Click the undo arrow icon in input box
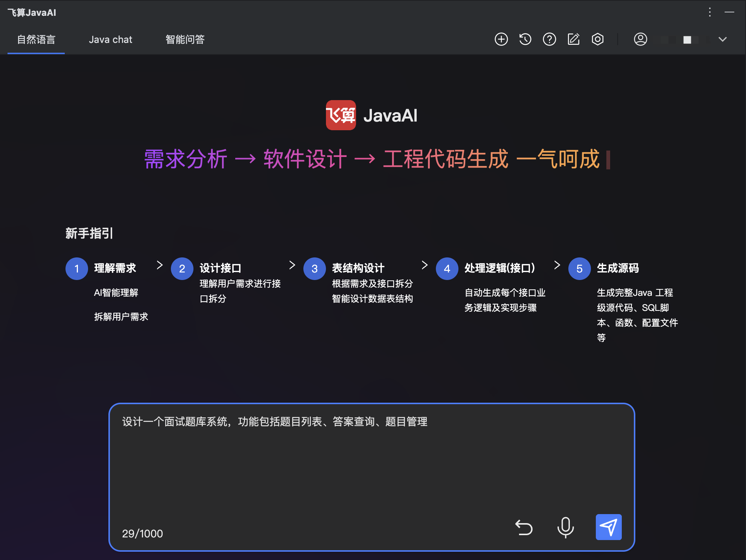 pos(524,527)
